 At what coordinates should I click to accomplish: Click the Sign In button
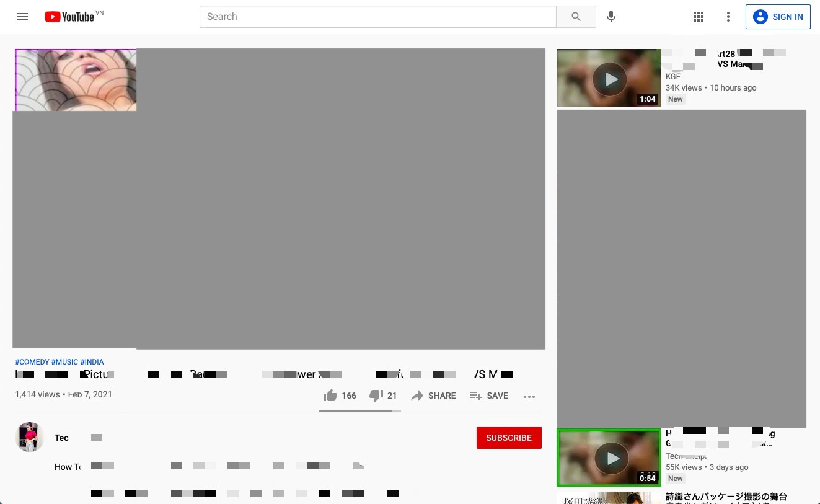[x=778, y=17]
